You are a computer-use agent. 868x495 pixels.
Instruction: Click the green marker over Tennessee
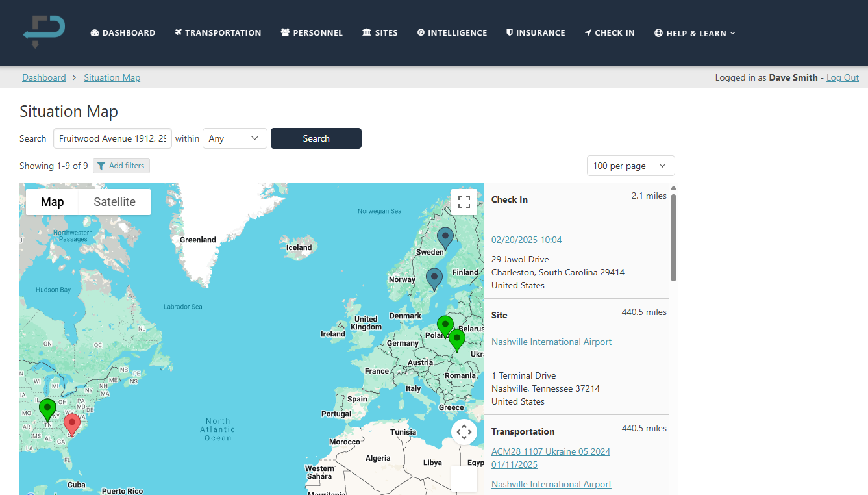tap(47, 409)
